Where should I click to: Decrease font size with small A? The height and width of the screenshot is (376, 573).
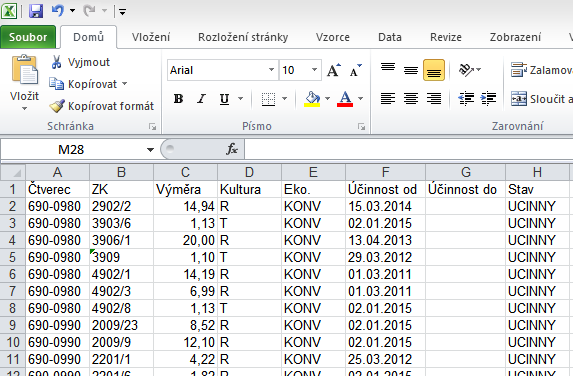point(355,70)
